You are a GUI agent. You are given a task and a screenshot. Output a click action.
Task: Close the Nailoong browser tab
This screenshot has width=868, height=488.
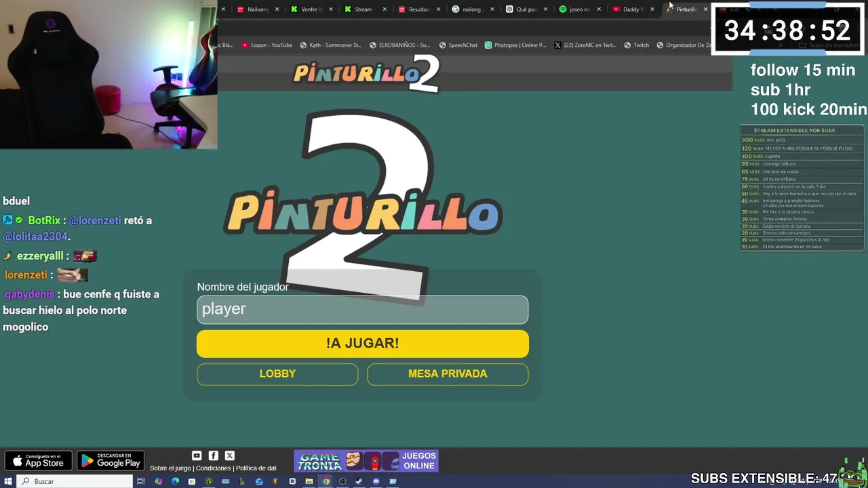pos(277,9)
